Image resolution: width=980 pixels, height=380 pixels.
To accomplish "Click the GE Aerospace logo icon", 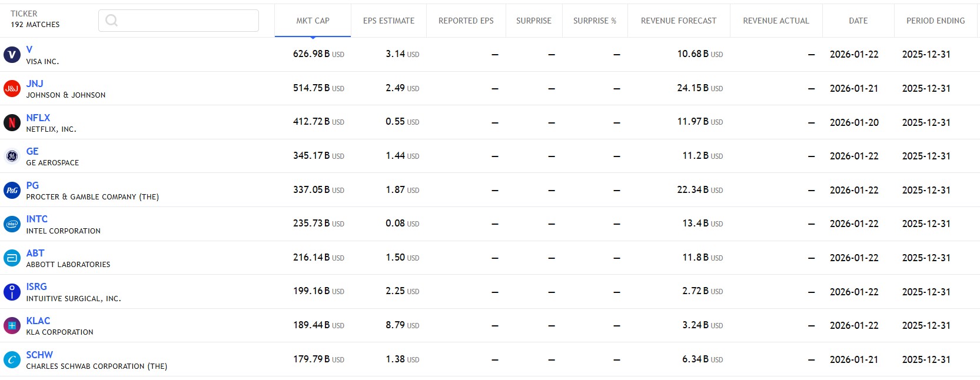I will (x=12, y=156).
